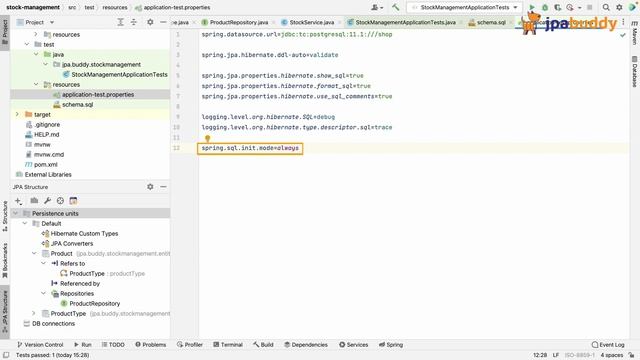
Task: Open the Database side tool window
Action: (634, 71)
